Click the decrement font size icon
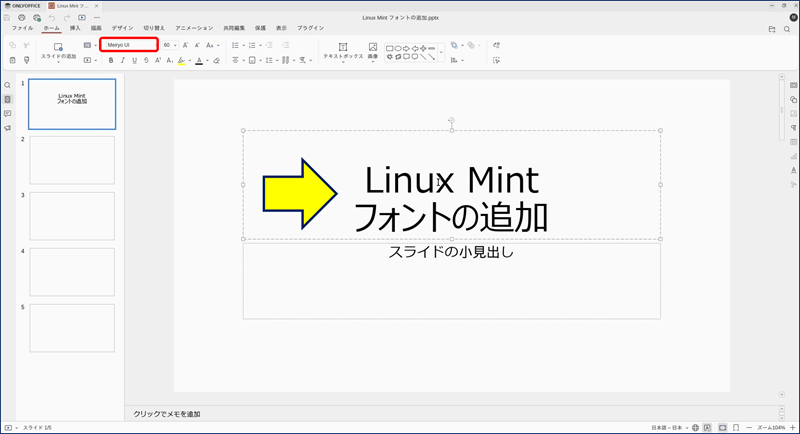The width and height of the screenshot is (800, 434). point(197,45)
